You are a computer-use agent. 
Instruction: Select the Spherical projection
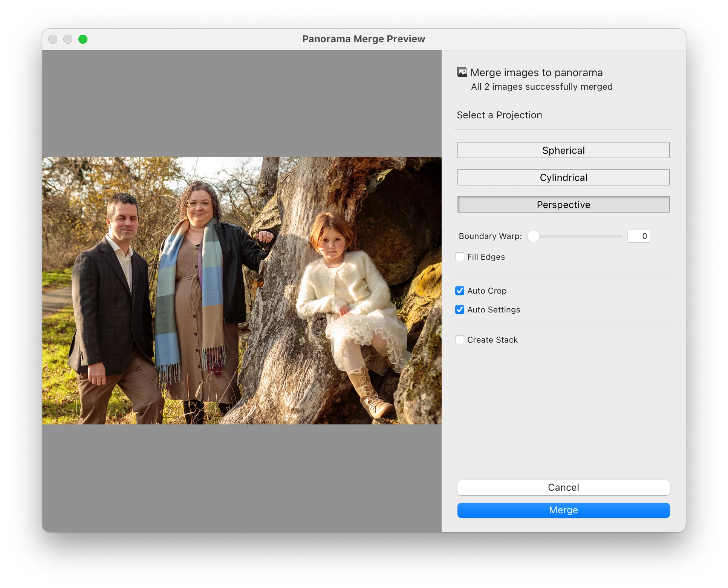coord(563,150)
